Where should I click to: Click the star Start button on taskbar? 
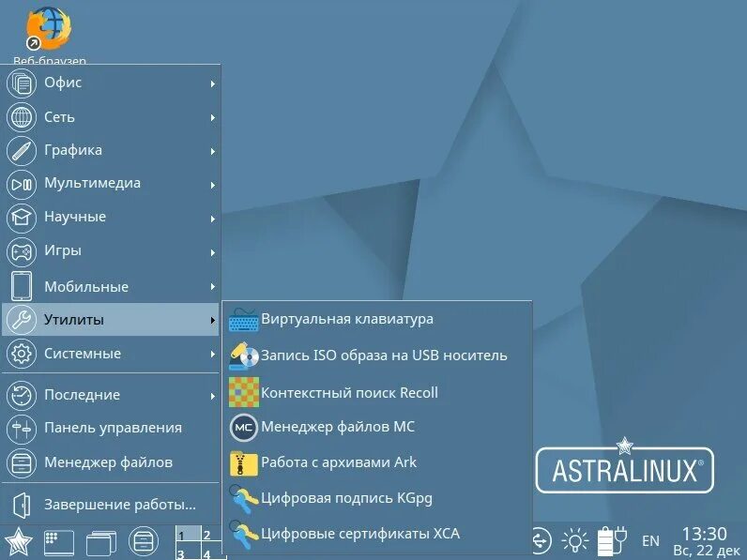[x=18, y=542]
